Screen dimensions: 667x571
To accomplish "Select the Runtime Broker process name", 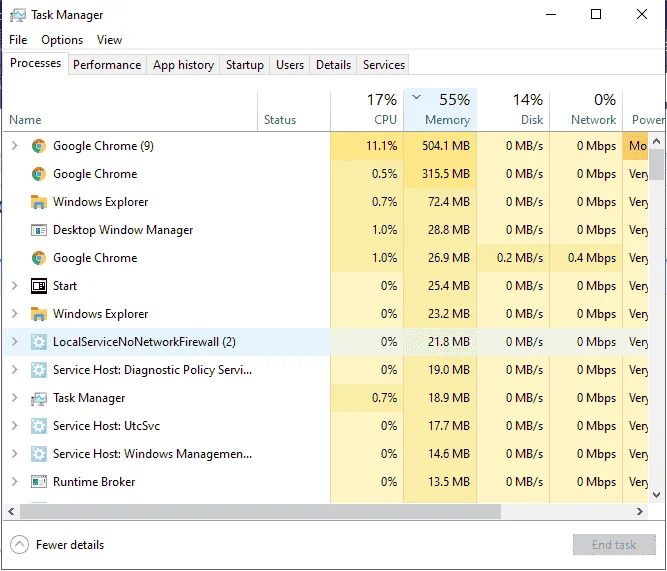I will [94, 482].
